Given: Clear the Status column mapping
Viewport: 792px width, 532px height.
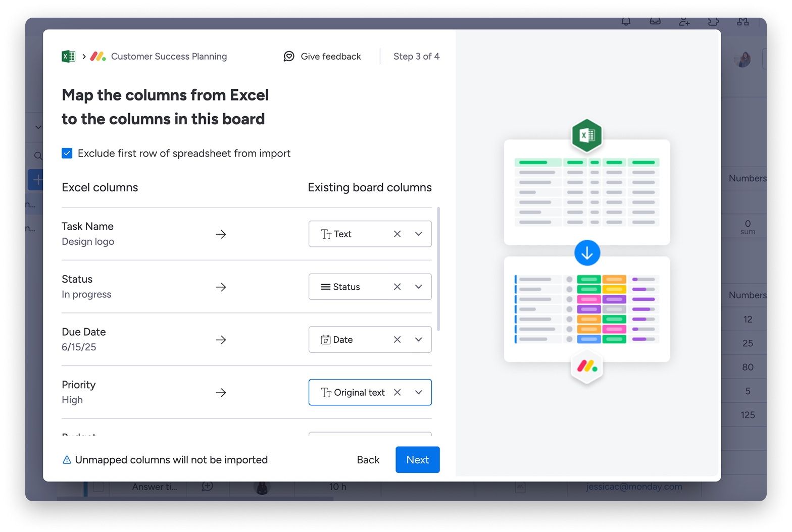Looking at the screenshot, I should [398, 287].
